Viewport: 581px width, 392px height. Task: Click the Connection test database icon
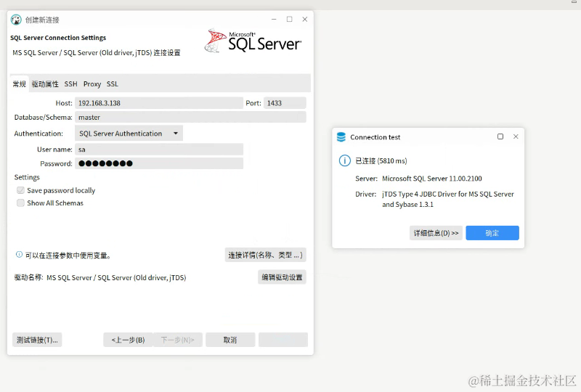point(341,137)
